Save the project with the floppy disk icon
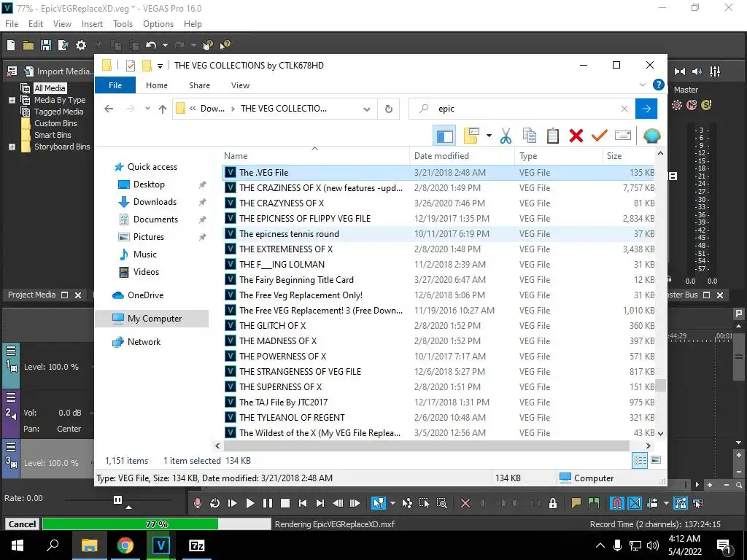 pos(46,45)
